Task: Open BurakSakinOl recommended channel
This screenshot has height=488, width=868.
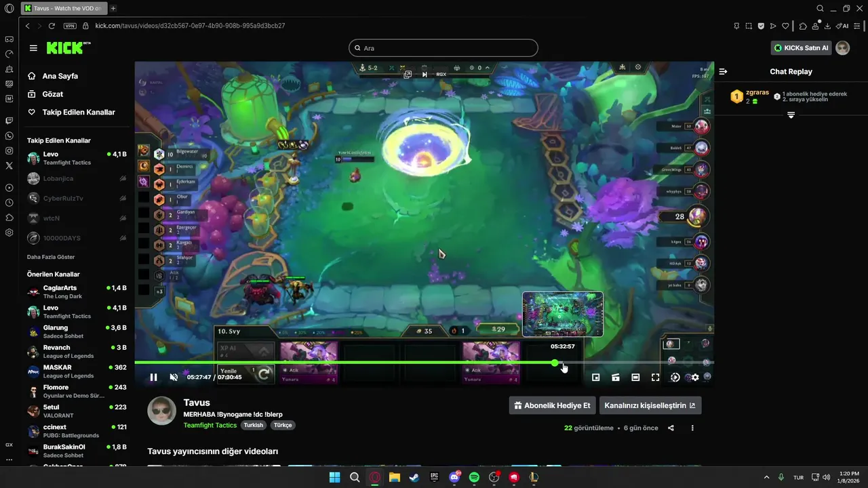Action: pos(77,451)
